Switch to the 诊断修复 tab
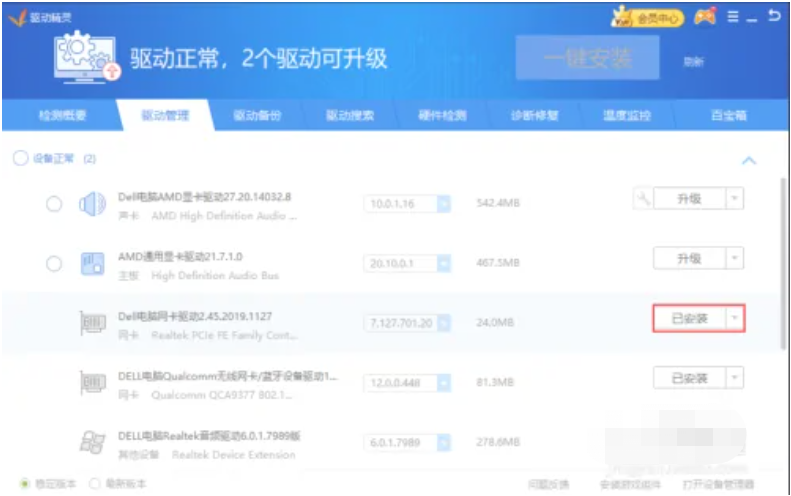 (534, 115)
